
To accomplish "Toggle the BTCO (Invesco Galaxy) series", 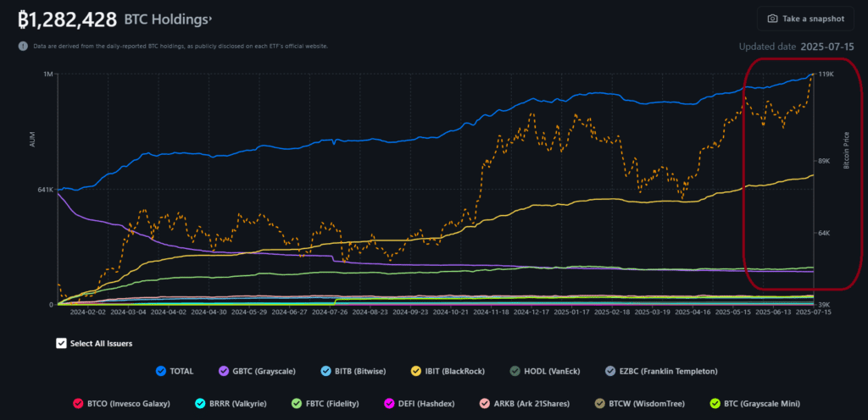I will 77,404.
